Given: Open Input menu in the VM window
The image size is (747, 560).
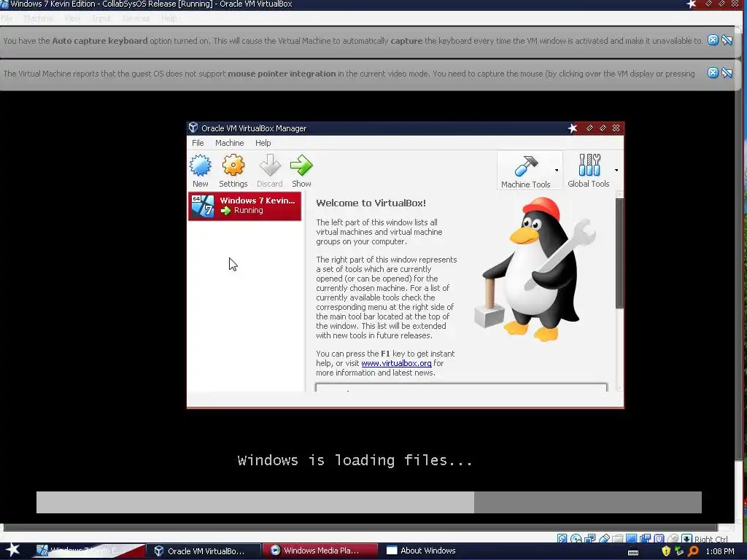Looking at the screenshot, I should point(101,18).
